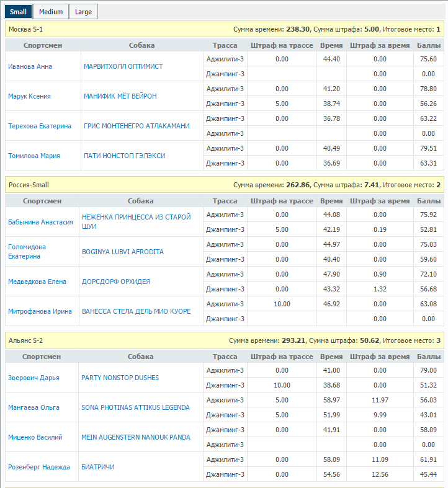Open ГРИС МОНТЕНЕГРО АТЛАКАМАНИ dog link

click(137, 126)
